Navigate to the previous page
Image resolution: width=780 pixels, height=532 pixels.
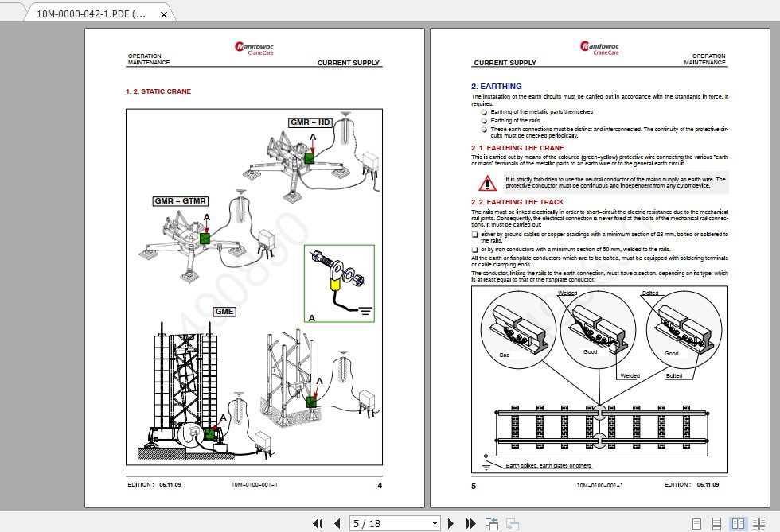[337, 523]
